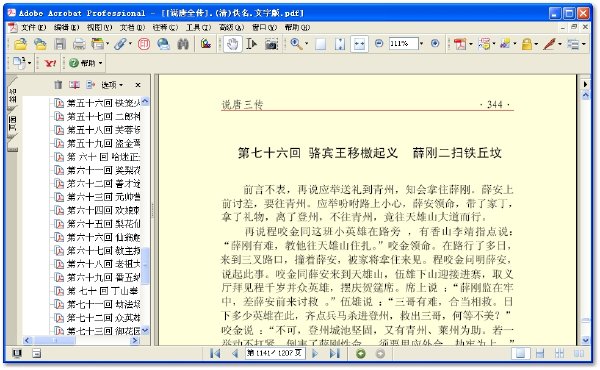Click the Create PDF icon

(460, 44)
